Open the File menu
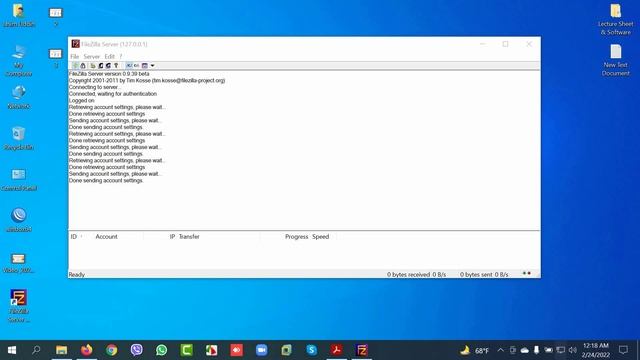The width and height of the screenshot is (640, 360). 74,56
